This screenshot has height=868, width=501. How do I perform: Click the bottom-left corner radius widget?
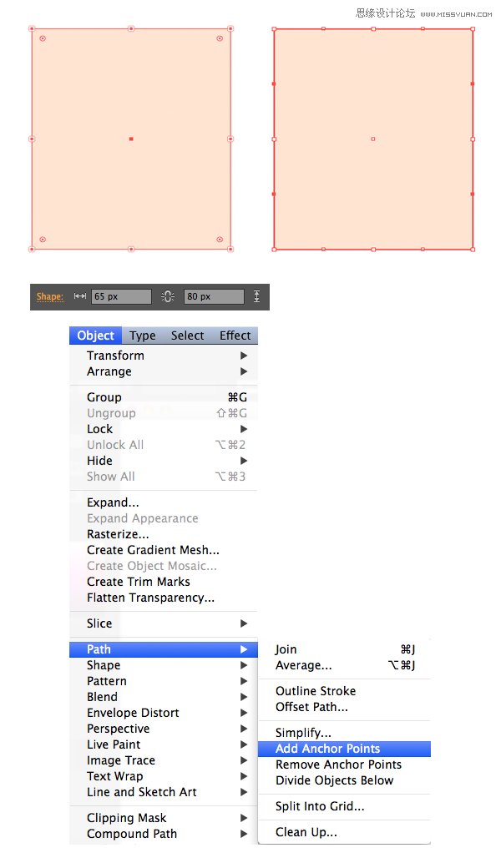(x=43, y=240)
